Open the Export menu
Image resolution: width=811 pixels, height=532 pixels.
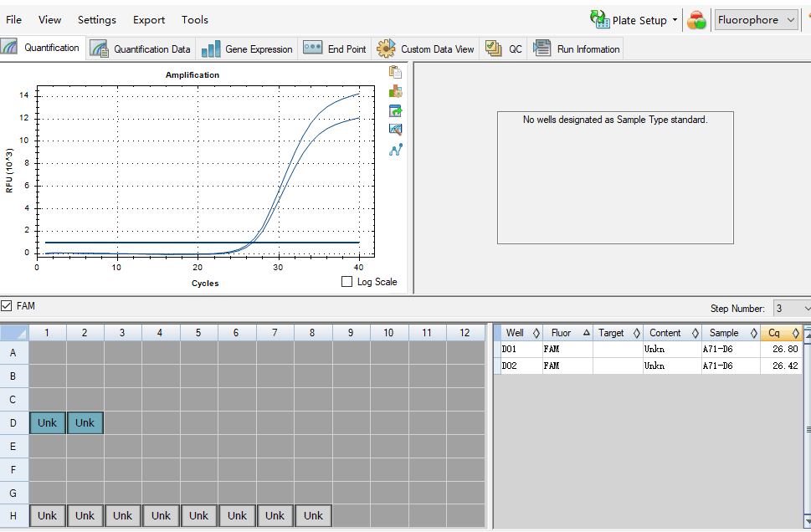(x=149, y=19)
